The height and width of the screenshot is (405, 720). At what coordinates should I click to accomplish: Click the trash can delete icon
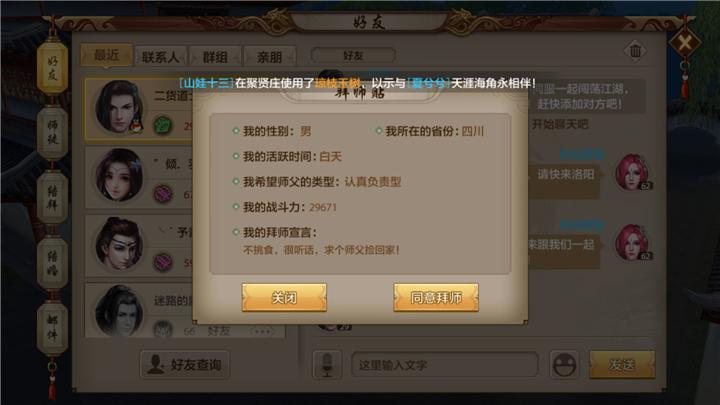(x=636, y=51)
